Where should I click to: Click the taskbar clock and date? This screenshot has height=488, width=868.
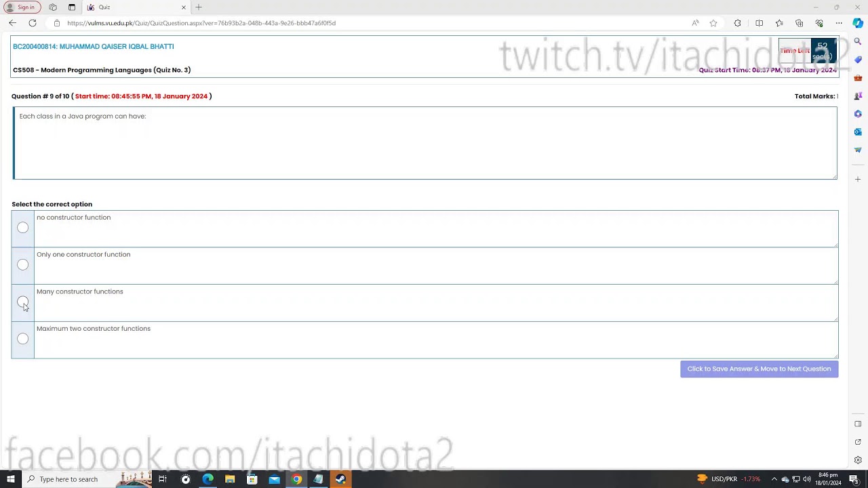[829, 479]
